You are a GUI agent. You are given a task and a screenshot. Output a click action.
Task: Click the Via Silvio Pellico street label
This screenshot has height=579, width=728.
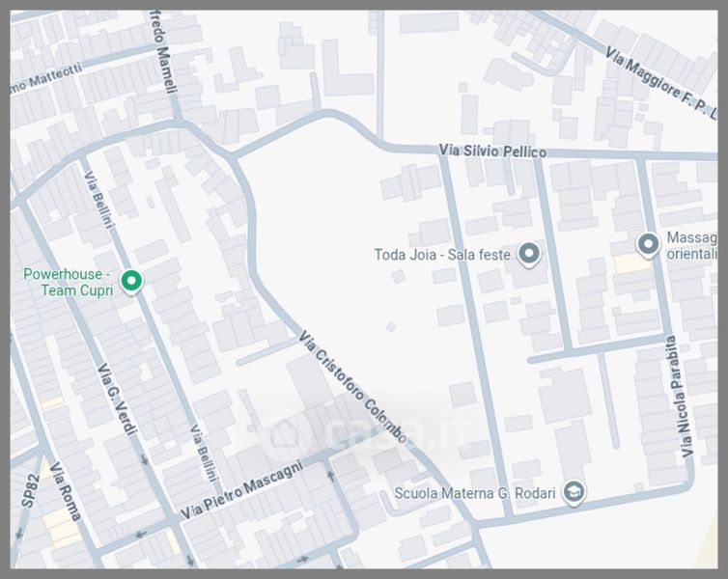tap(492, 152)
